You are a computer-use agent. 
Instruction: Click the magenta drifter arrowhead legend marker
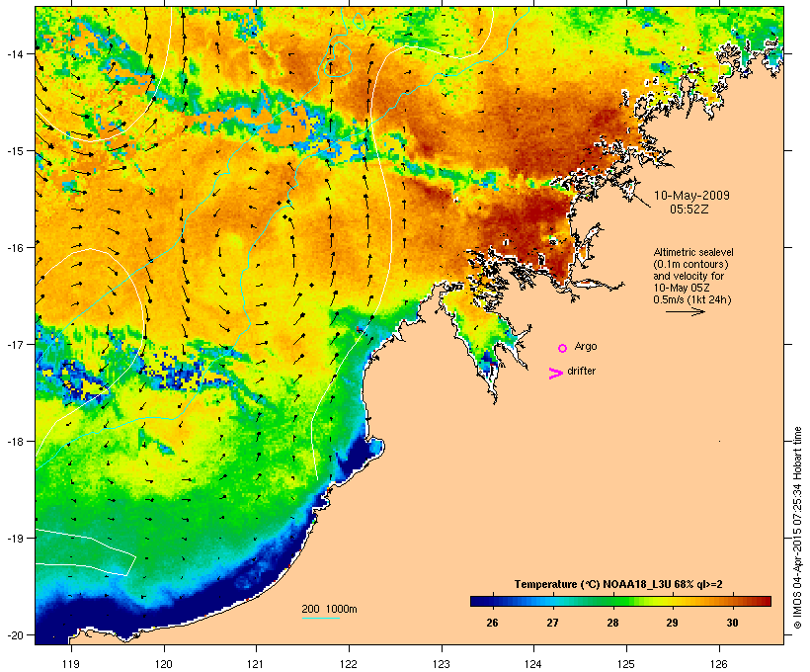[x=555, y=374]
